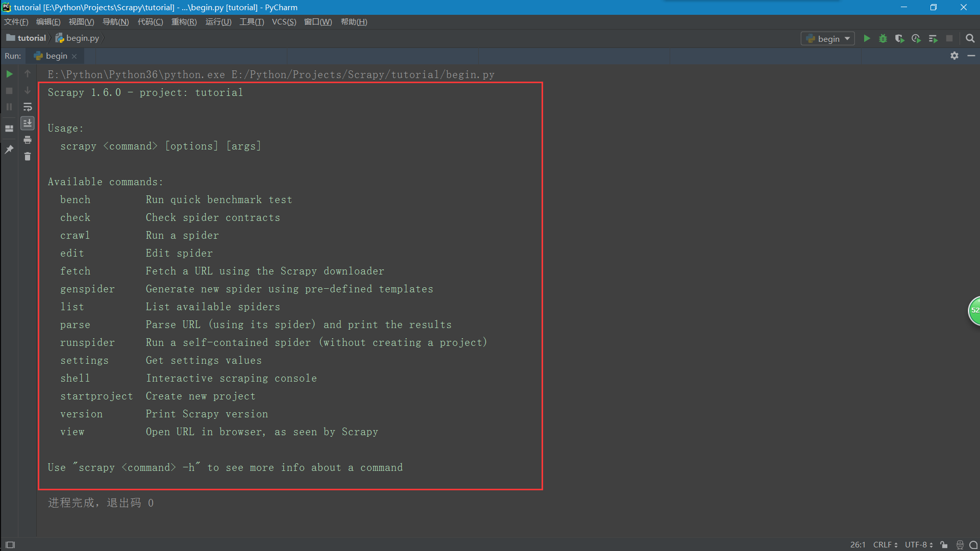The image size is (980, 551).
Task: Print the console output
Action: (x=28, y=140)
